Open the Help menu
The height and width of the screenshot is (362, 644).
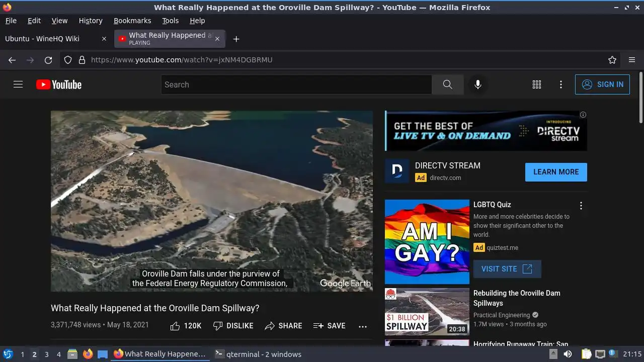197,21
